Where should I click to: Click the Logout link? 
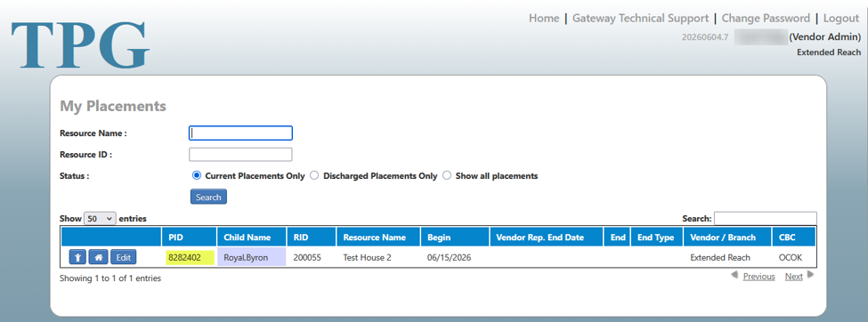[x=841, y=19]
